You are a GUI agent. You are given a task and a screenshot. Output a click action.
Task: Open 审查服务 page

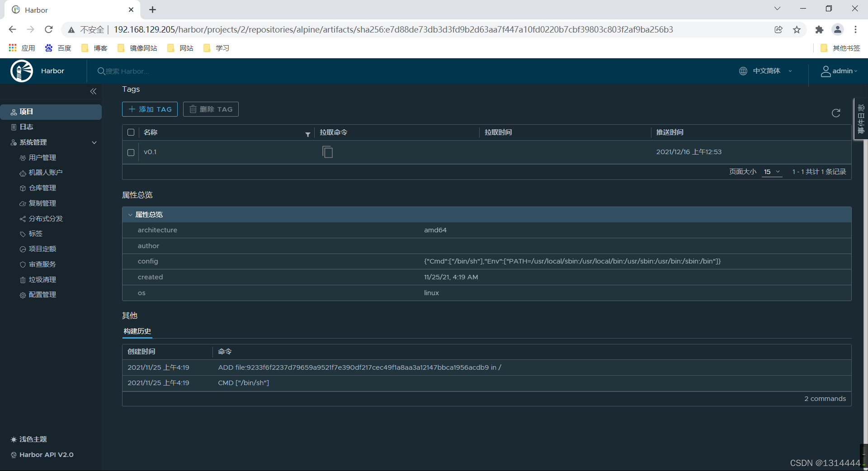[42, 264]
